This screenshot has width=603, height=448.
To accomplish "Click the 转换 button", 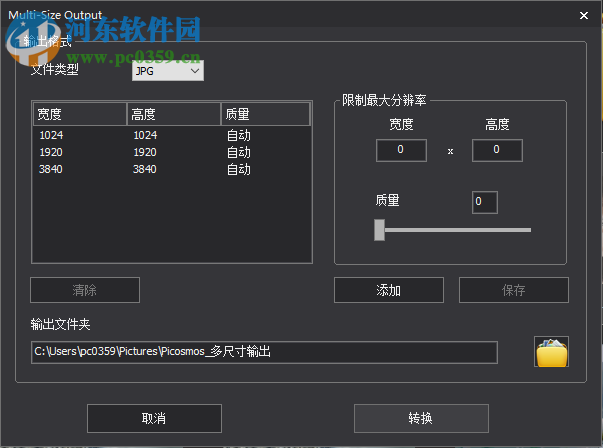I will click(421, 418).
